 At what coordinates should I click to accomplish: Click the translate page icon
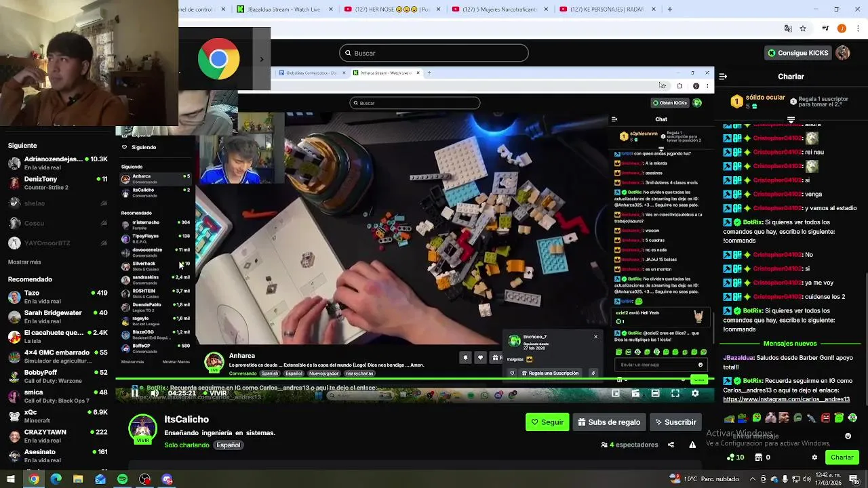[788, 28]
